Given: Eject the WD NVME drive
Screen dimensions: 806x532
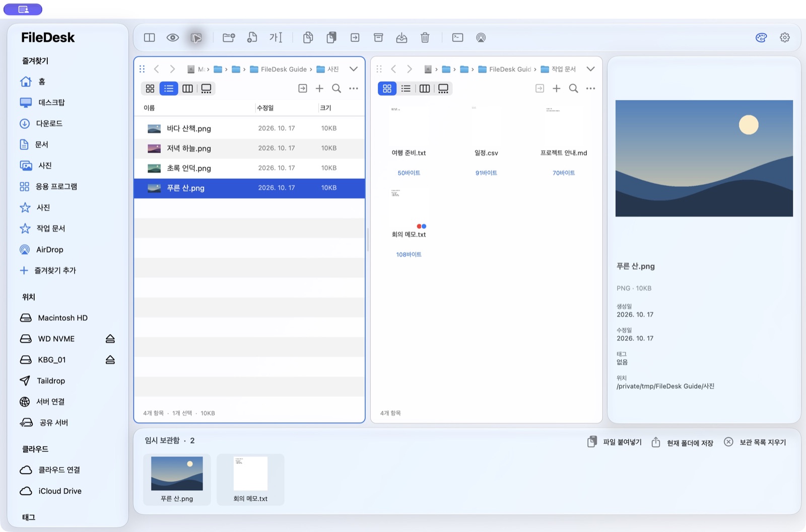Looking at the screenshot, I should tap(110, 339).
